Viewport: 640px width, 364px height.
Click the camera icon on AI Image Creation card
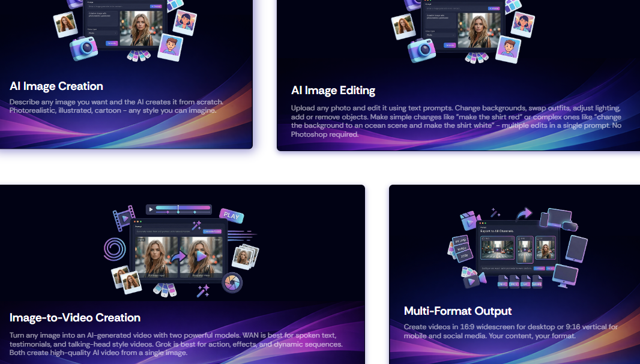(83, 49)
